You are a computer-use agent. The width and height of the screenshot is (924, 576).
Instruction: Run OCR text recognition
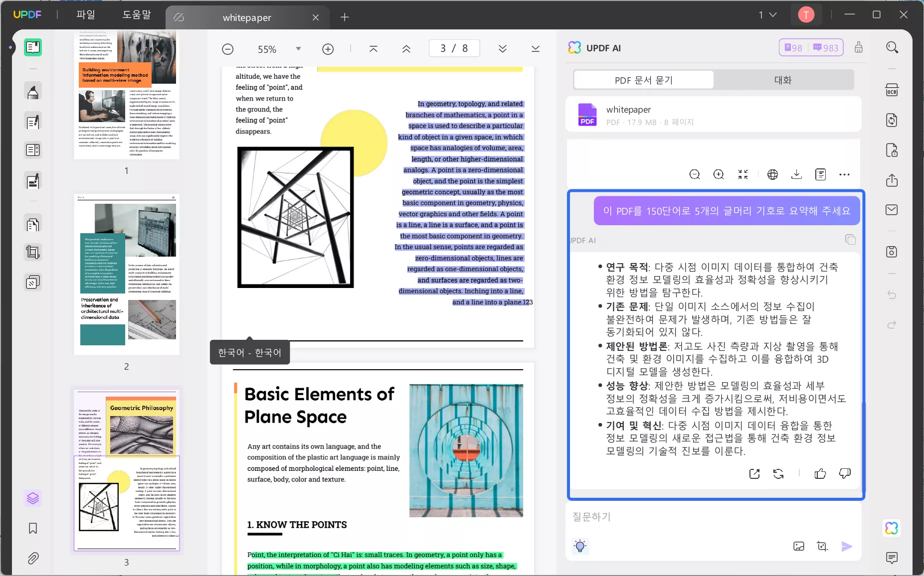[x=892, y=91]
